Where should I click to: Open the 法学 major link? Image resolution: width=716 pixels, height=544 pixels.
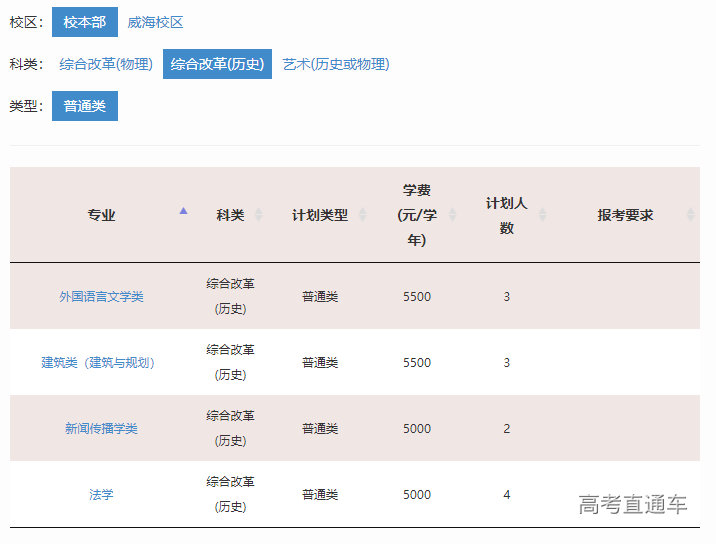pos(101,495)
